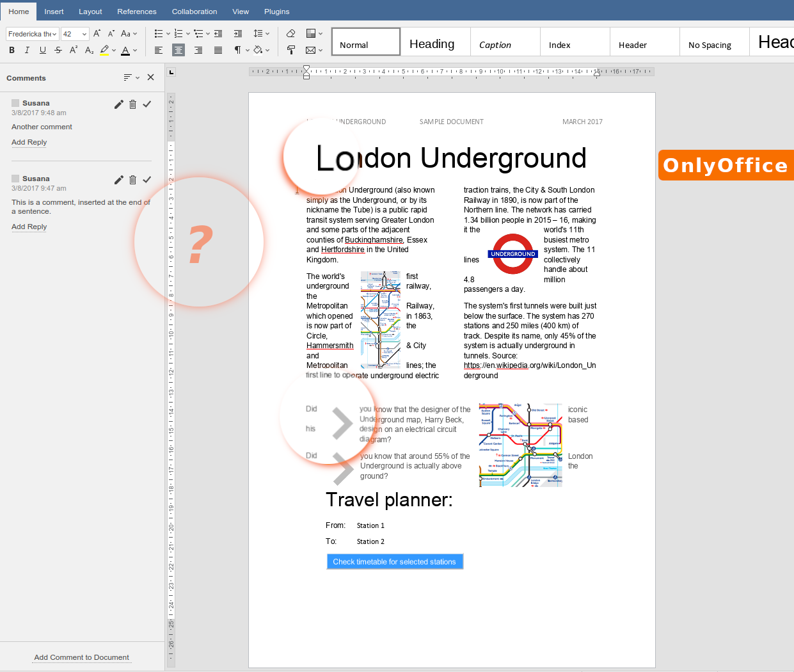Image resolution: width=794 pixels, height=672 pixels.
Task: Show nonprinting characters pilcrow icon
Action: [238, 50]
